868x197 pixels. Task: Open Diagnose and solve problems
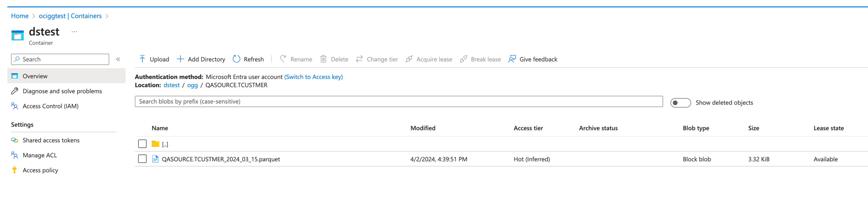pos(62,91)
